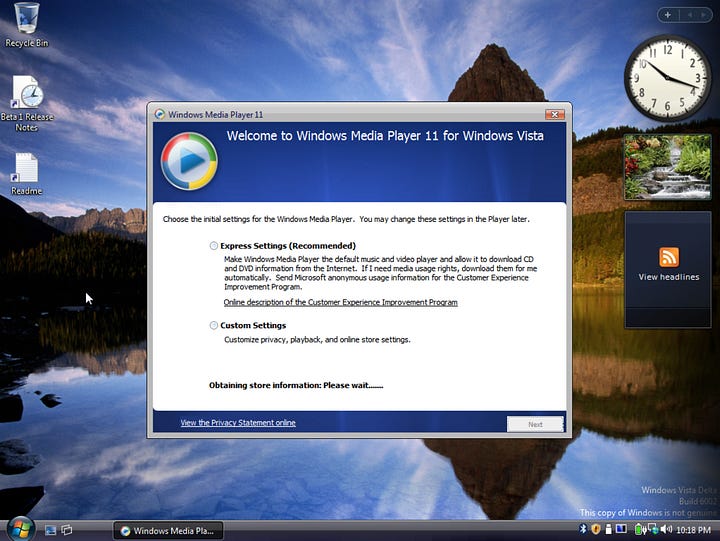The image size is (720, 541).
Task: Click the waterfall slideshow gadget picture
Action: [667, 167]
